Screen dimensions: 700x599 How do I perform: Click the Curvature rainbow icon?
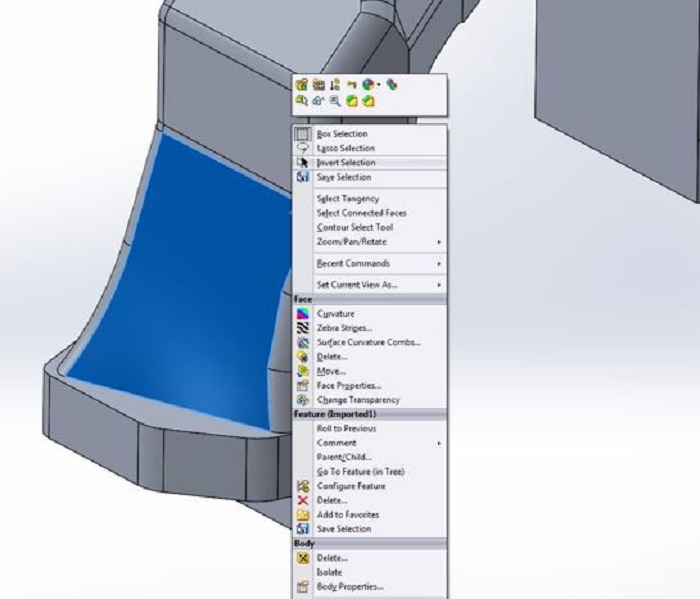tap(302, 313)
